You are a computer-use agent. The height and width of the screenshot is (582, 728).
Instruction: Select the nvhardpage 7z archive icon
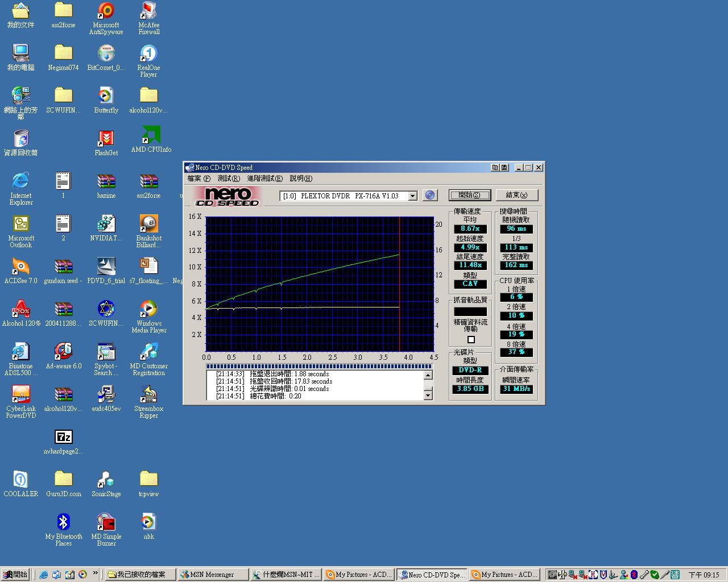tap(64, 441)
